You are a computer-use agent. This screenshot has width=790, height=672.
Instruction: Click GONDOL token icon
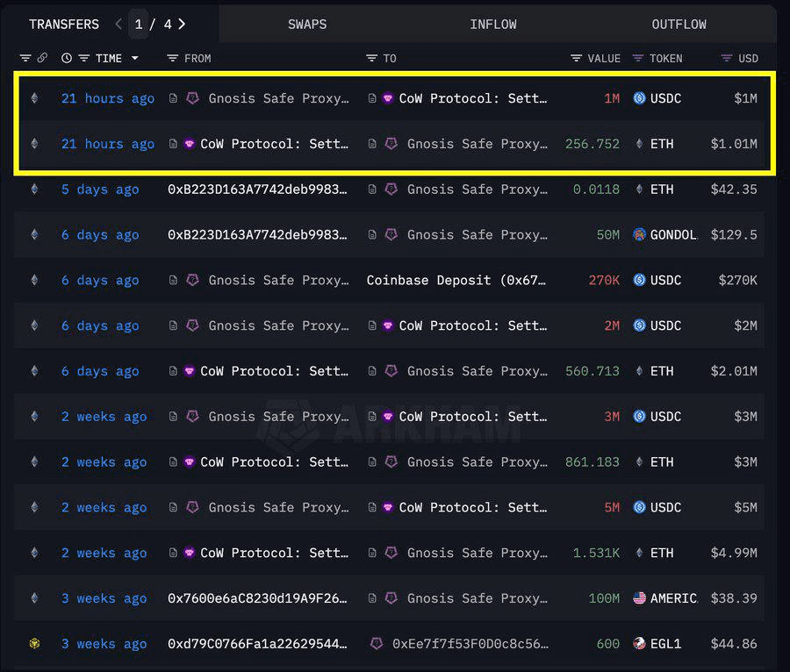639,234
